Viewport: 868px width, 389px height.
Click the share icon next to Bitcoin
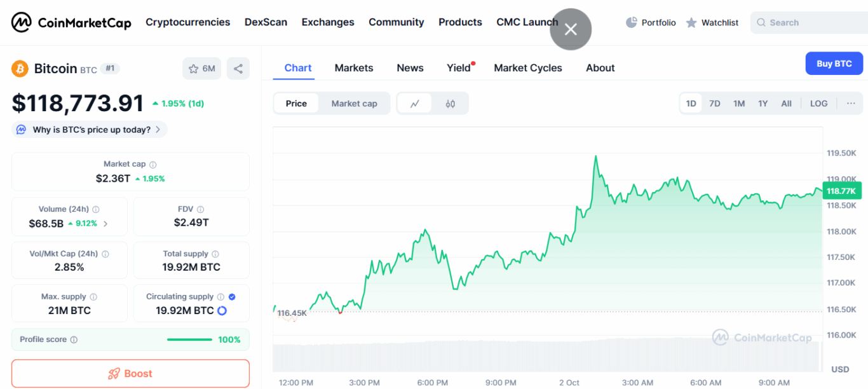238,69
